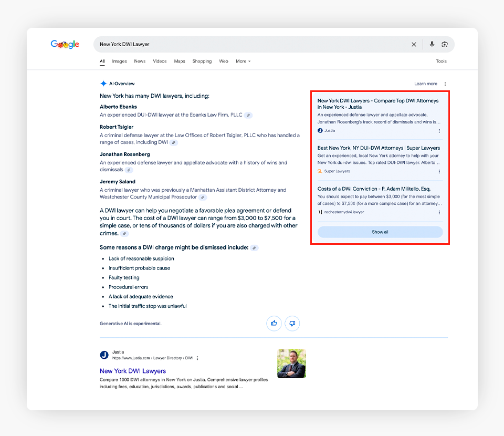
Task: Open the New York DWI Lawyers result link
Action: pyautogui.click(x=133, y=371)
